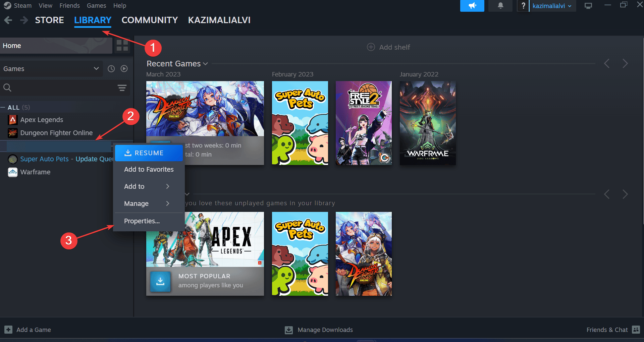Click the Super Auto Pets list icon

pyautogui.click(x=13, y=159)
